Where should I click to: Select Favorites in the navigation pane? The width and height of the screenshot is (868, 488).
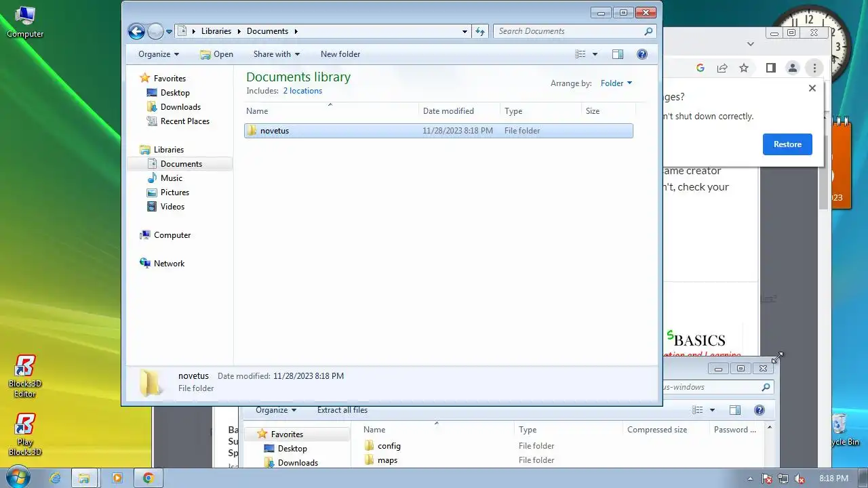click(170, 79)
